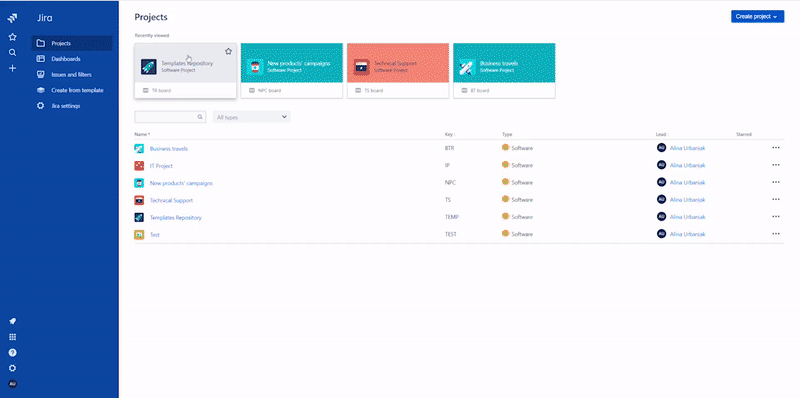Image resolution: width=800 pixels, height=398 pixels.
Task: Focus the project search input field
Action: pos(170,117)
